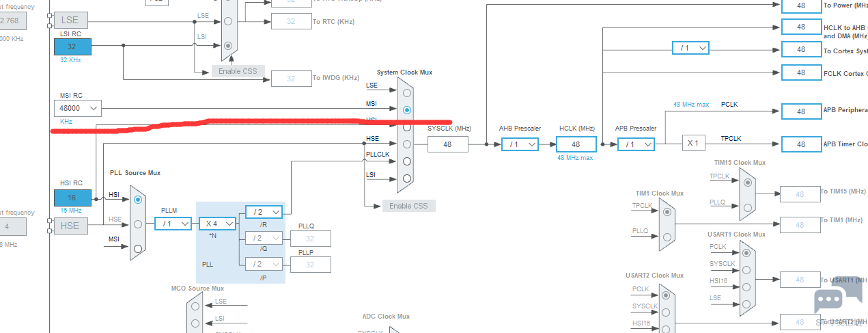The image size is (868, 333).
Task: Open the MSI RC 48000 dropdown
Action: (x=78, y=108)
